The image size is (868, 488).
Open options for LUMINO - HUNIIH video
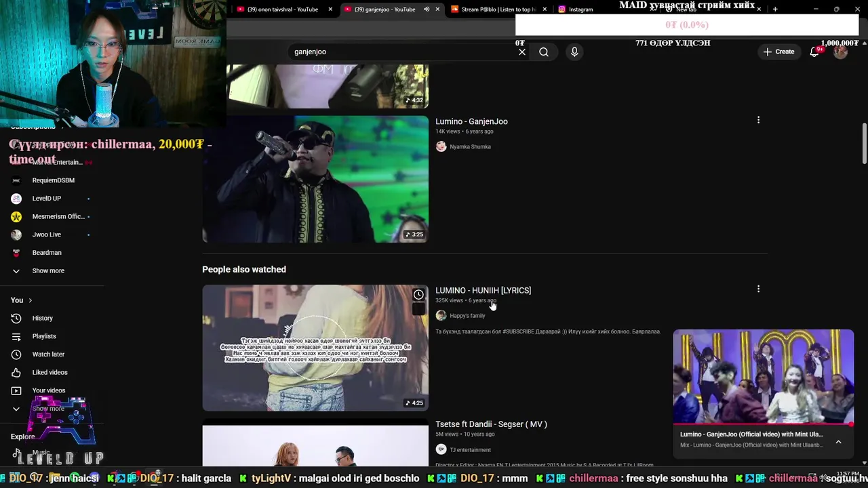pyautogui.click(x=758, y=289)
